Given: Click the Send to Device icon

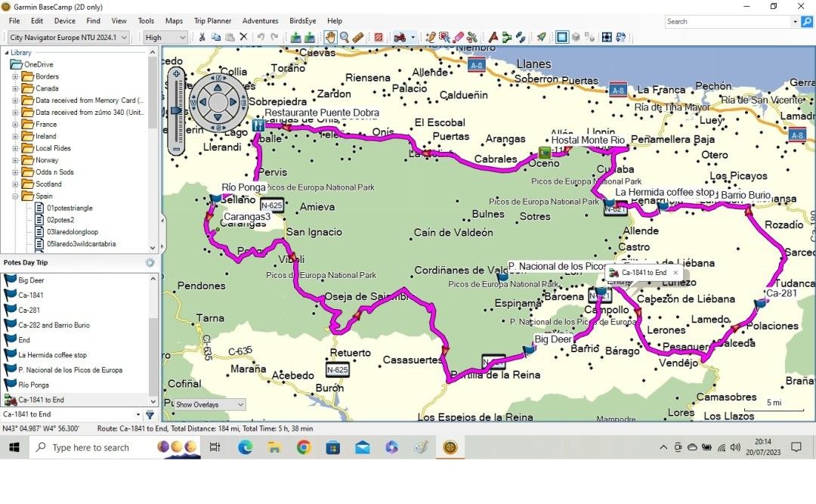Looking at the screenshot, I should point(295,38).
